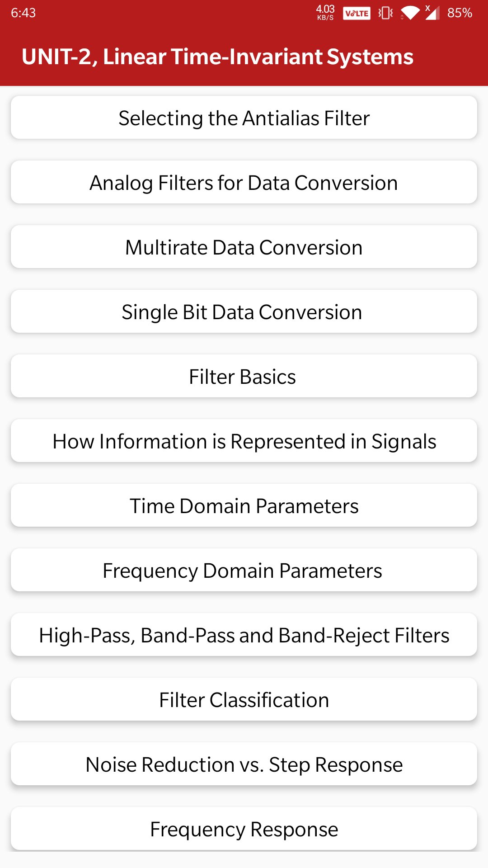The height and width of the screenshot is (868, 488).
Task: Tap High-Pass, Band-Pass and Band-Reject Filters
Action: point(244,635)
